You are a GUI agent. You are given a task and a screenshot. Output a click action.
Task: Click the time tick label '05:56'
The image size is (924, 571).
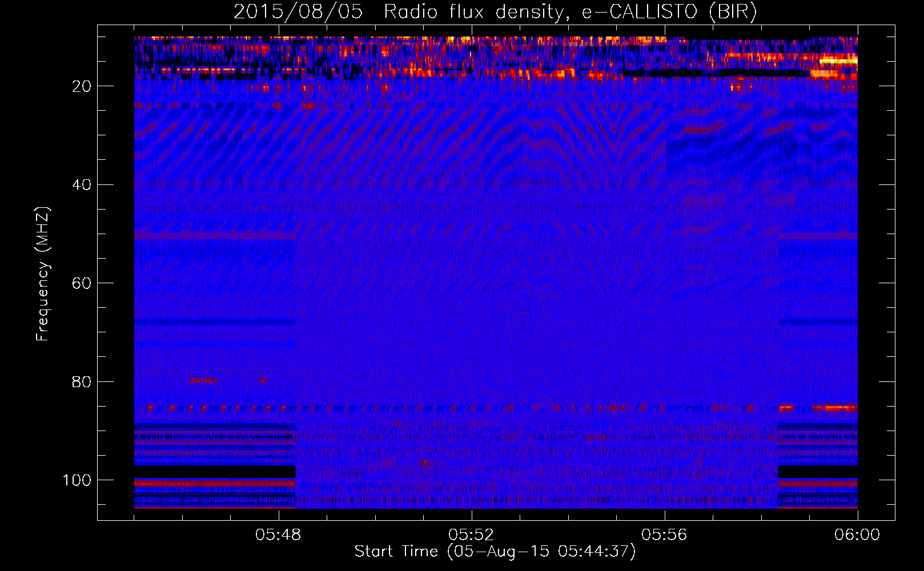(665, 535)
